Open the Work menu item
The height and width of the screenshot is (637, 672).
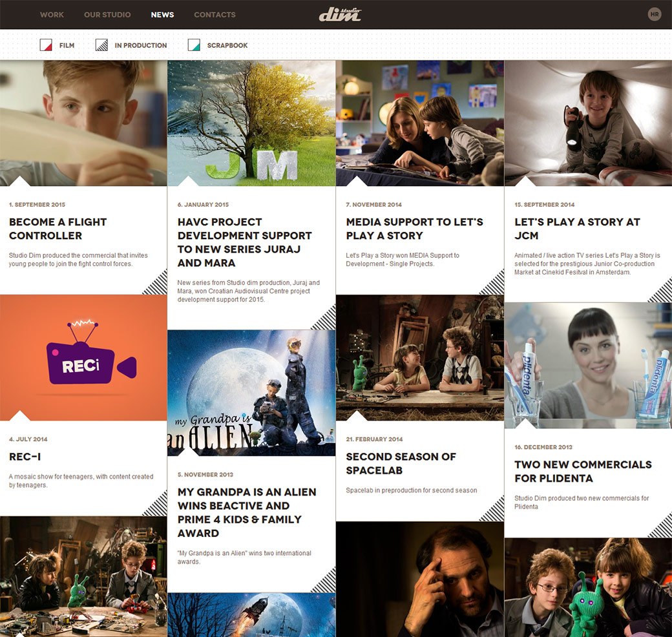point(52,14)
